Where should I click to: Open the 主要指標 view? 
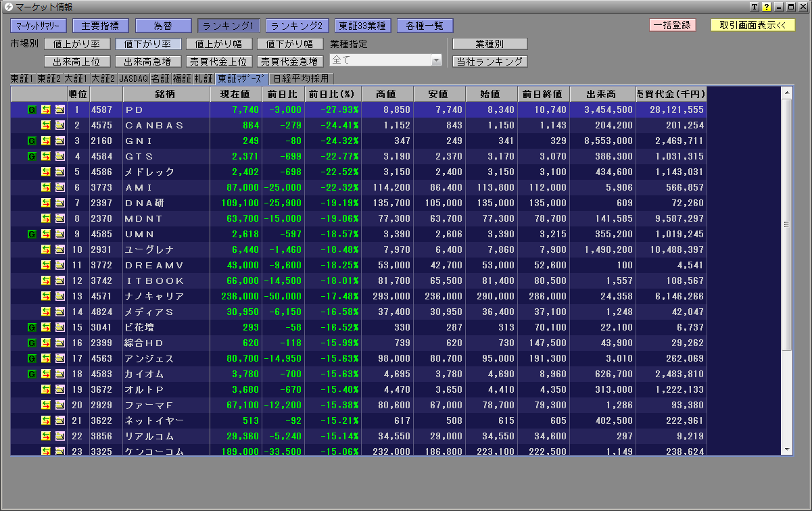(100, 26)
